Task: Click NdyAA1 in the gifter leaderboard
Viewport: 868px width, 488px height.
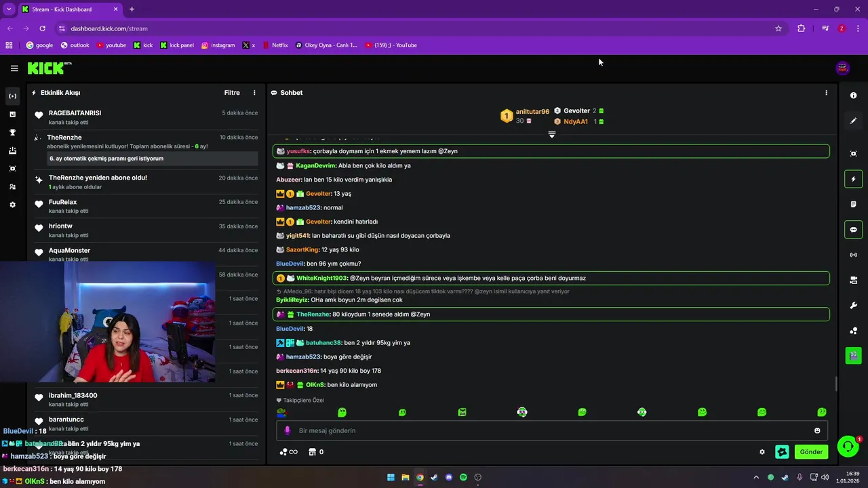Action: pos(576,121)
